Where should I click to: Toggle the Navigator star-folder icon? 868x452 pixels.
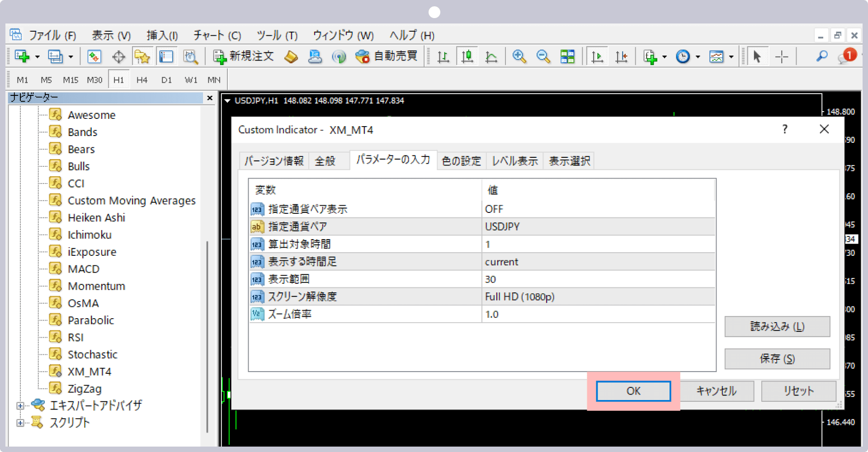[x=142, y=56]
